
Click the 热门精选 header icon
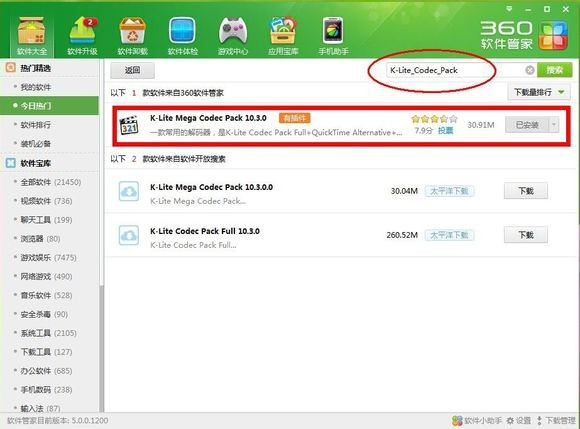click(x=10, y=68)
